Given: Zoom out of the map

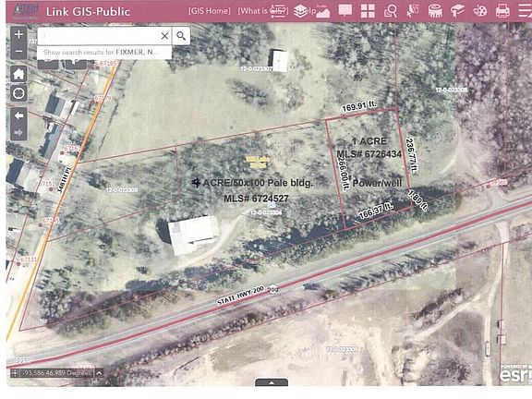Looking at the screenshot, I should (x=18, y=52).
